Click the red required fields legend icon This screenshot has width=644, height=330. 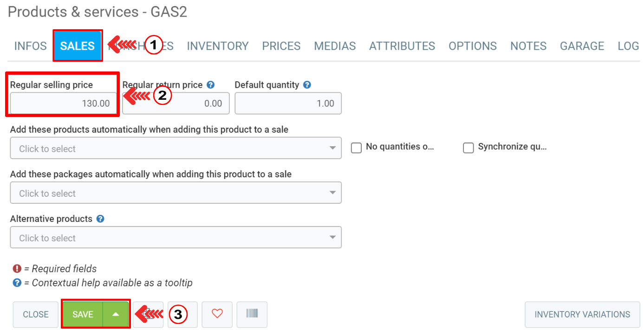tap(17, 269)
